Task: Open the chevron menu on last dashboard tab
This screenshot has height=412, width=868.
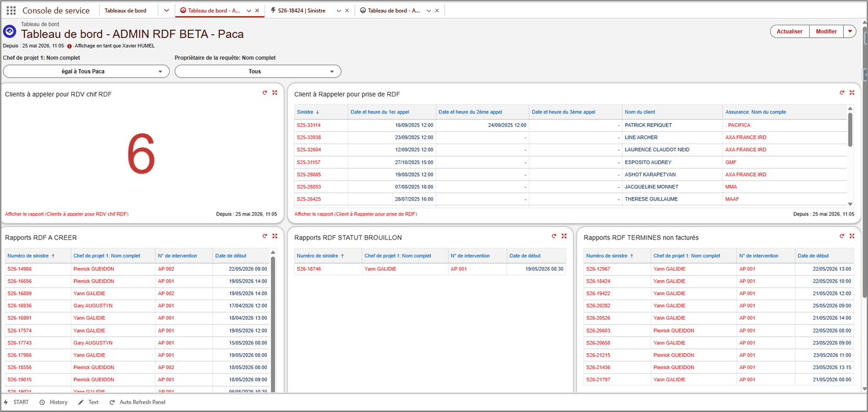Action: 429,11
